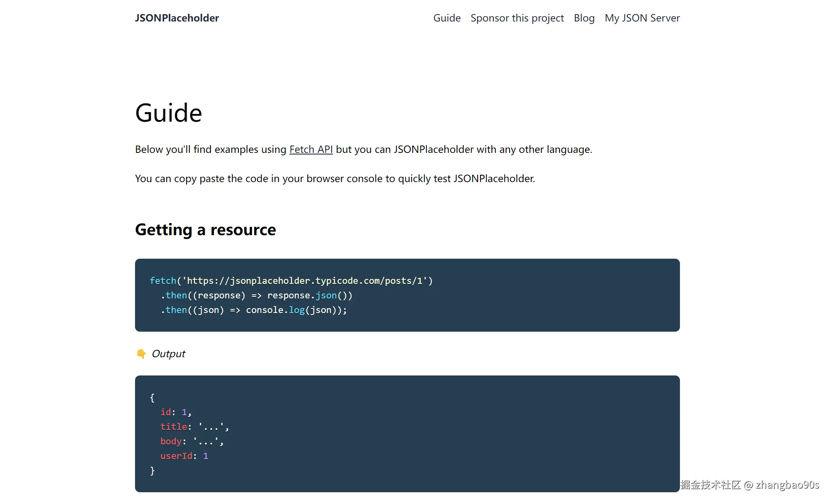Click the userId: 1 output line

click(x=184, y=456)
